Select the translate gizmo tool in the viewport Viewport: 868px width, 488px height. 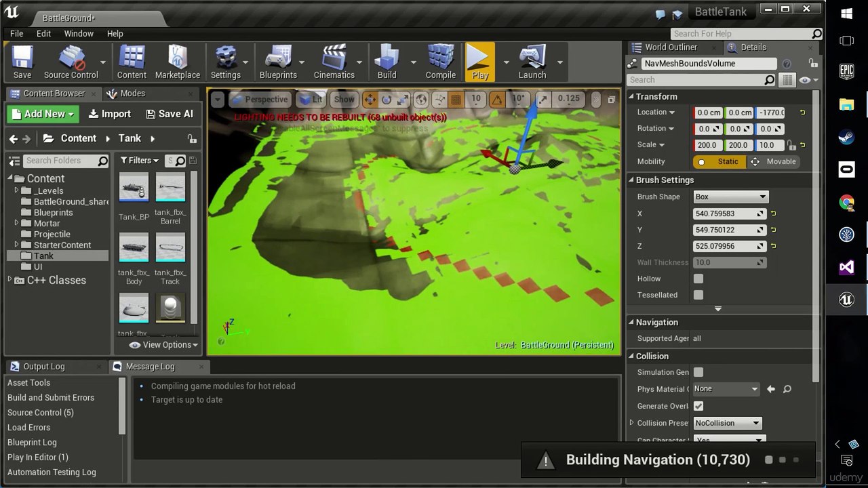coord(370,100)
